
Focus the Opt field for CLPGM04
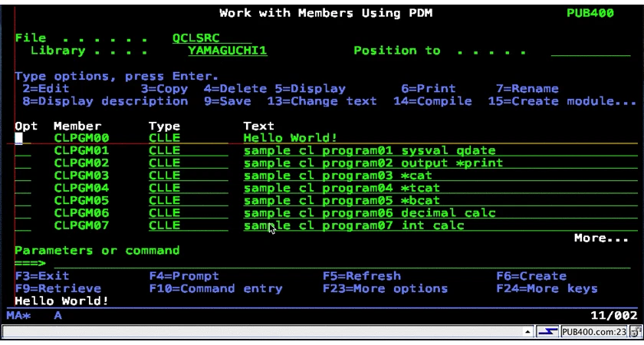point(22,188)
